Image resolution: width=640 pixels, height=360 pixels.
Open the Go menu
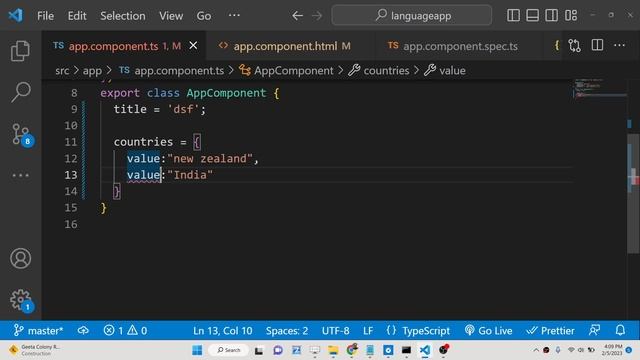click(204, 16)
